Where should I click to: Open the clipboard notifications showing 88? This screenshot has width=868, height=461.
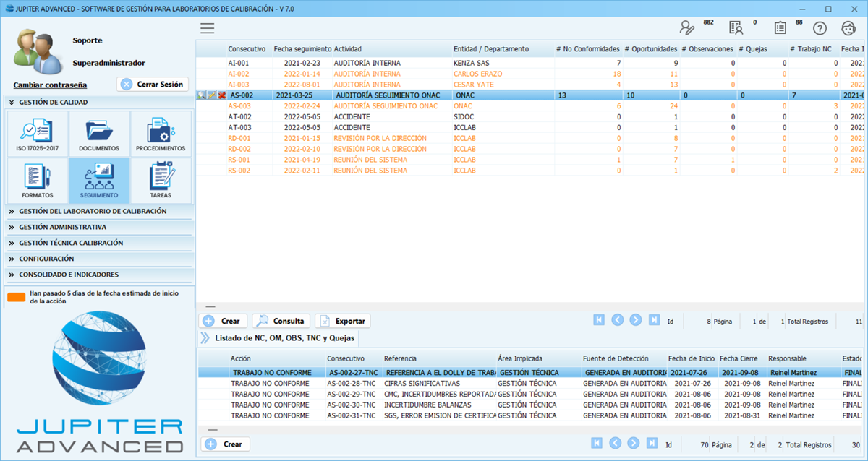coord(780,27)
